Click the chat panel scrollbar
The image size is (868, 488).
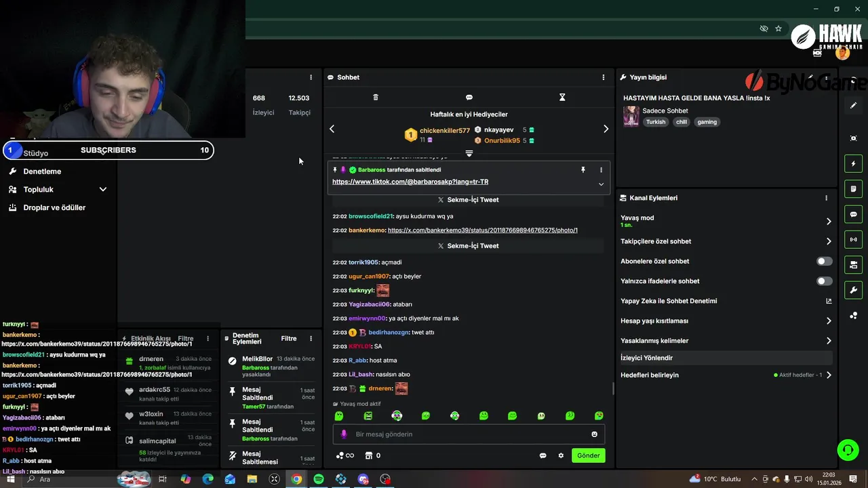click(613, 388)
